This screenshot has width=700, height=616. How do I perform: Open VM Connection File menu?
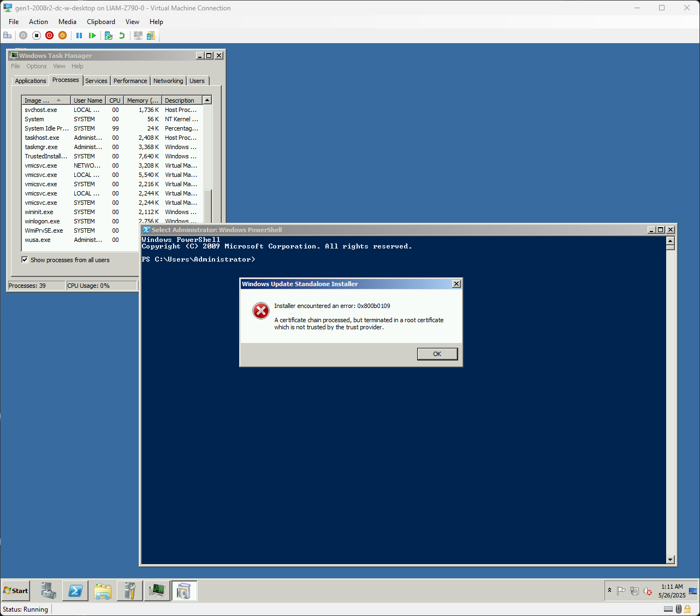point(14,22)
